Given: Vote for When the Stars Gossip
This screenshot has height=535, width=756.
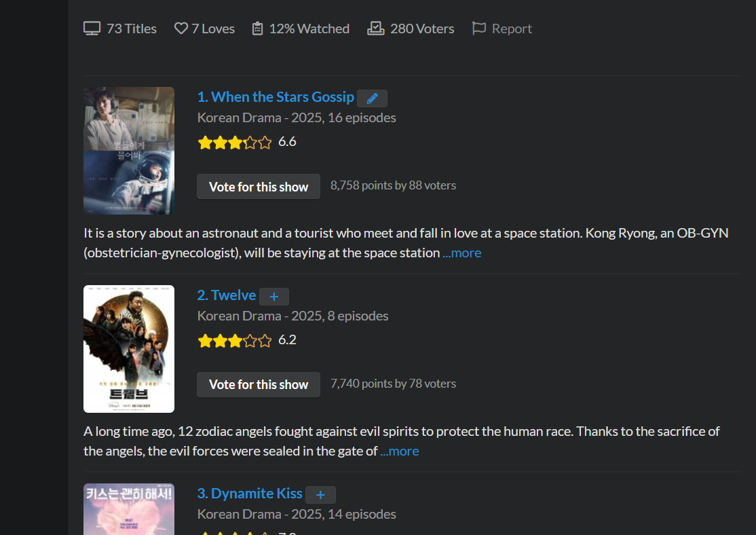Looking at the screenshot, I should 259,187.
